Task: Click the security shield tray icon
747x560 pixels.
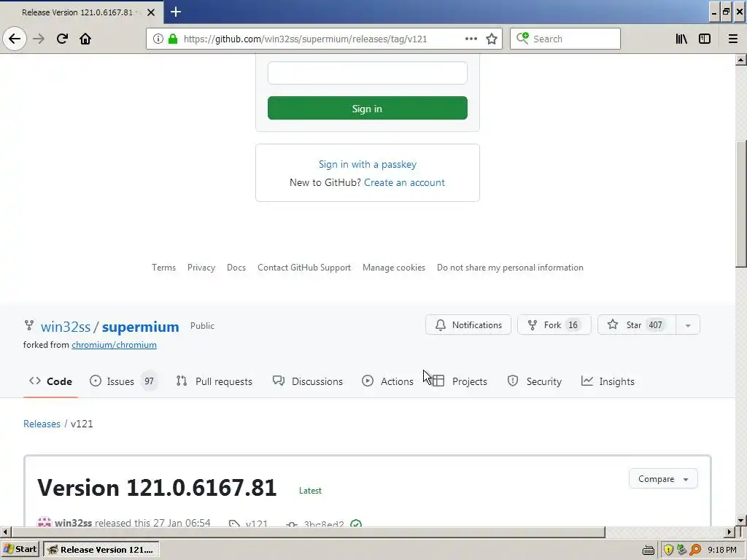Action: pos(668,550)
